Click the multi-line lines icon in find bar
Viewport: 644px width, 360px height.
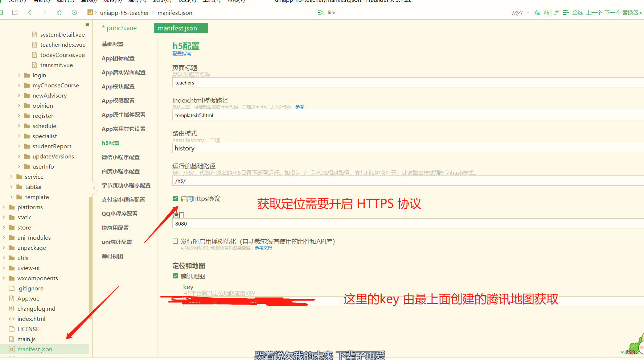pyautogui.click(x=566, y=13)
